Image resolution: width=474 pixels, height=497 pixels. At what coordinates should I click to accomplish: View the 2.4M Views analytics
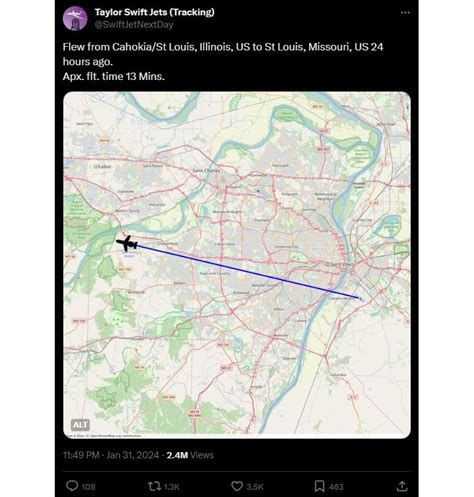click(x=190, y=455)
